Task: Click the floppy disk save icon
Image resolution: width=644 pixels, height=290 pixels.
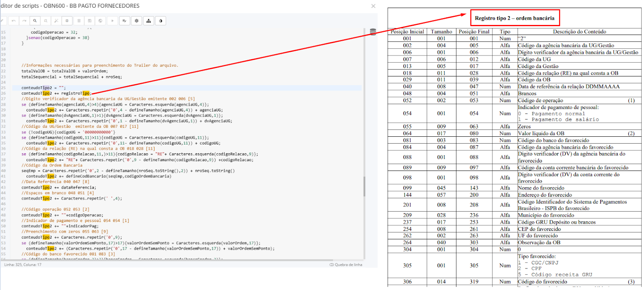Action: (90, 21)
